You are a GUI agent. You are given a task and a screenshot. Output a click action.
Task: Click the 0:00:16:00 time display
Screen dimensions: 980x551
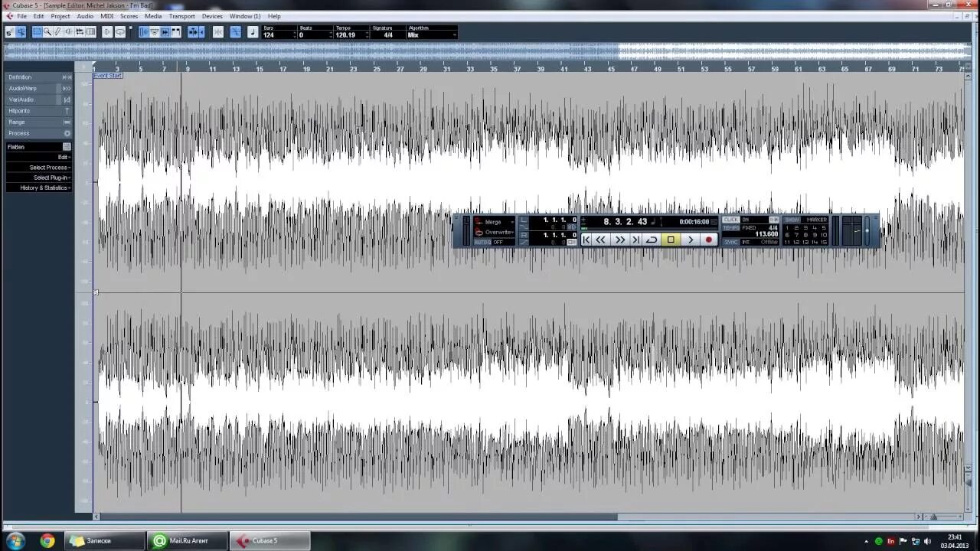click(x=694, y=222)
